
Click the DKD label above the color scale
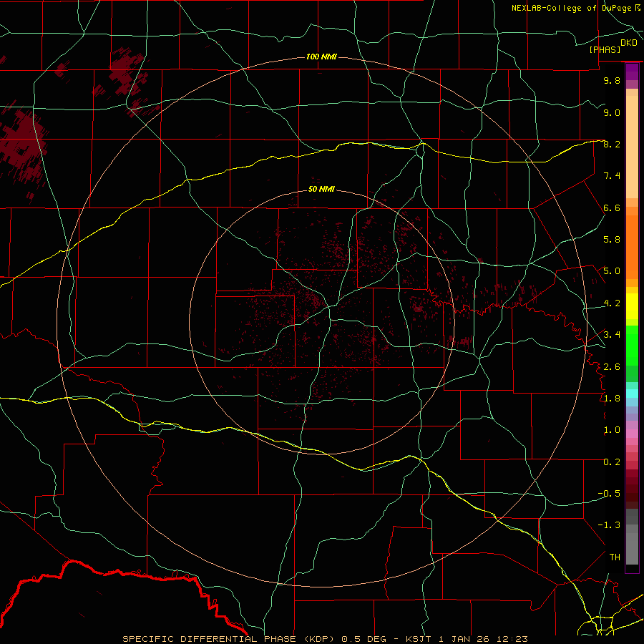pos(629,43)
